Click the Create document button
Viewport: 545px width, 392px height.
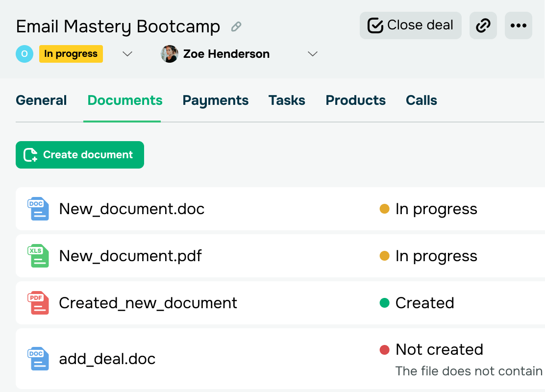click(80, 155)
